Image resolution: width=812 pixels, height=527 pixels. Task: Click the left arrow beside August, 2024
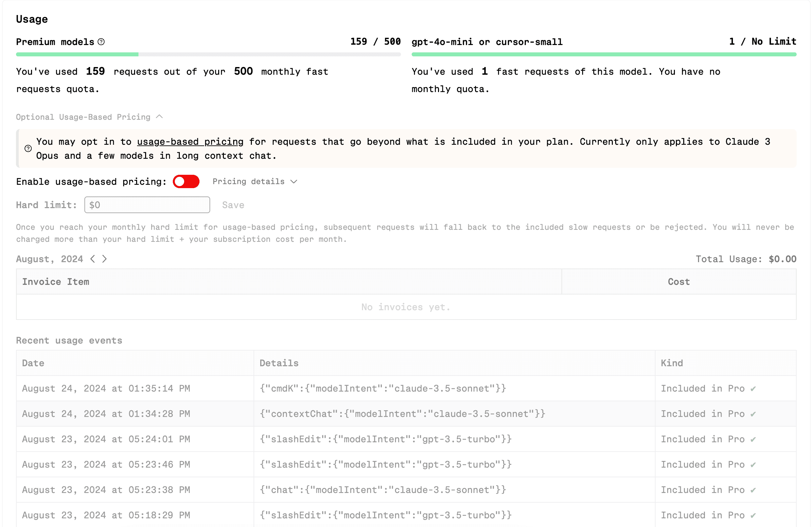pyautogui.click(x=93, y=259)
